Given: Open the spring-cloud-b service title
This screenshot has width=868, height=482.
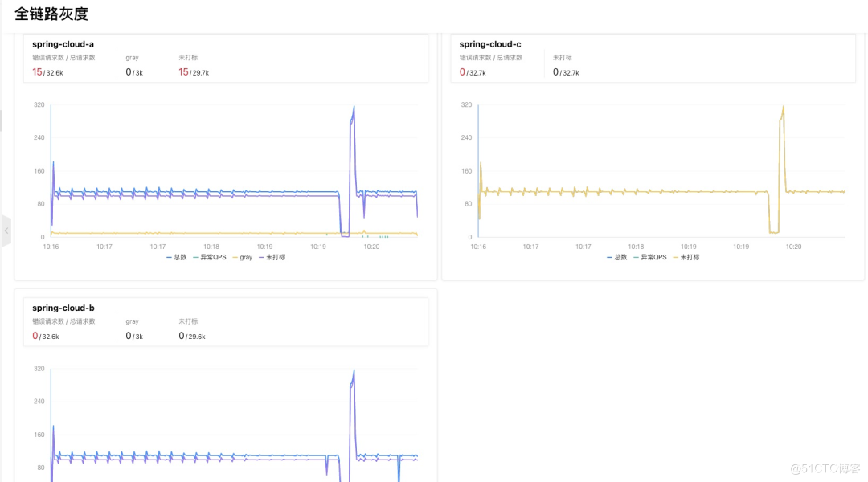Looking at the screenshot, I should (63, 308).
